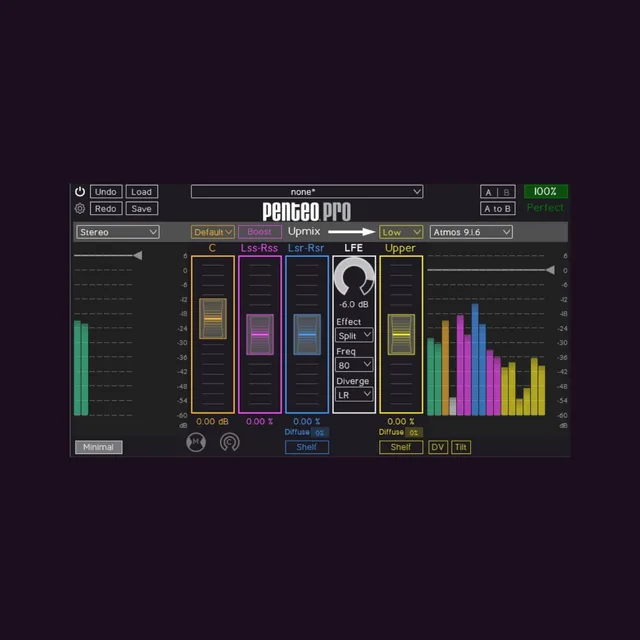Screen dimensions: 640x640
Task: Click the output level trim arrow slider
Action: click(x=550, y=270)
